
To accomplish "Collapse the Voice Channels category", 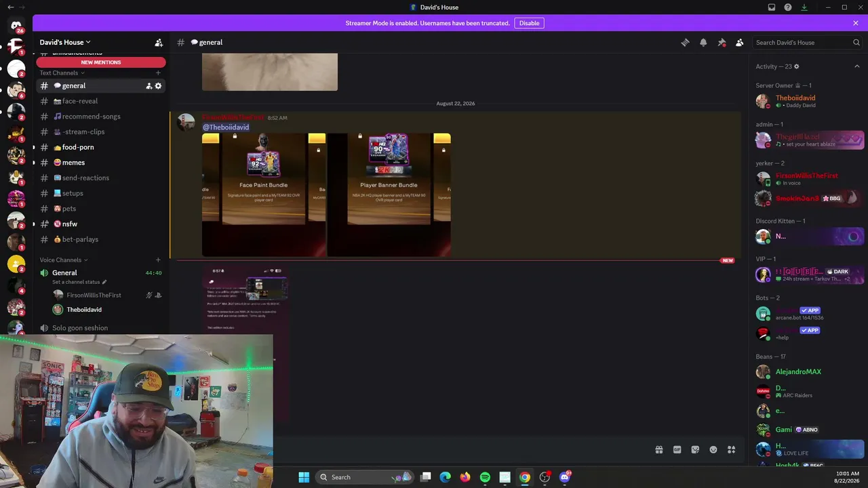I will point(63,260).
